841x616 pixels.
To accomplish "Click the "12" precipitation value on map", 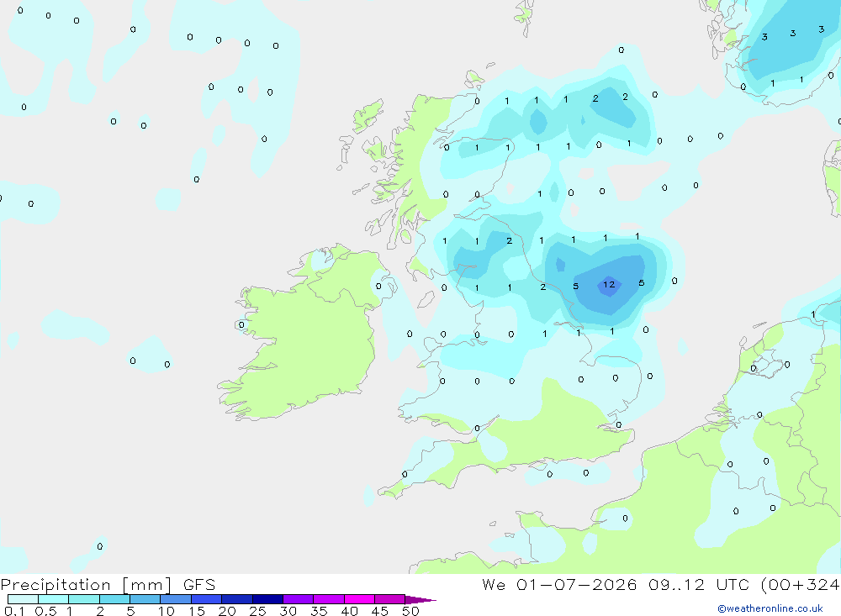I will point(609,285).
